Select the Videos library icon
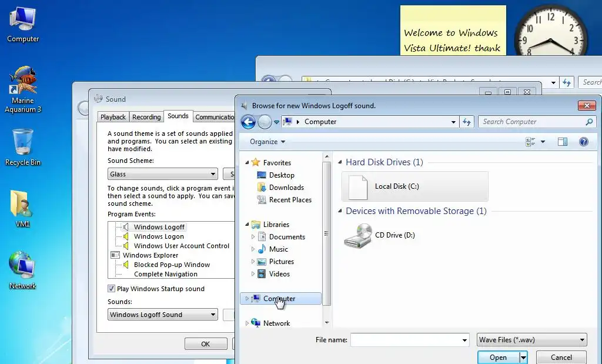Screen dimensions: 602x364 point(262,274)
